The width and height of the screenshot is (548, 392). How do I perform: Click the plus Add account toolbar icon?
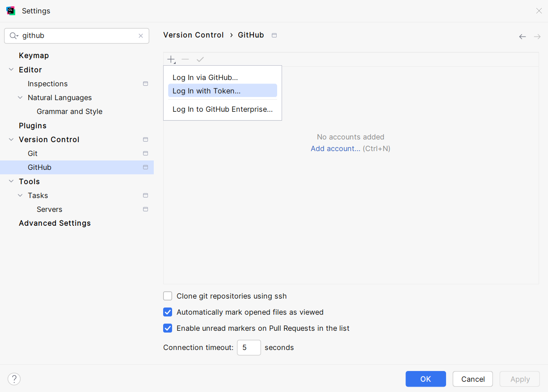point(171,59)
